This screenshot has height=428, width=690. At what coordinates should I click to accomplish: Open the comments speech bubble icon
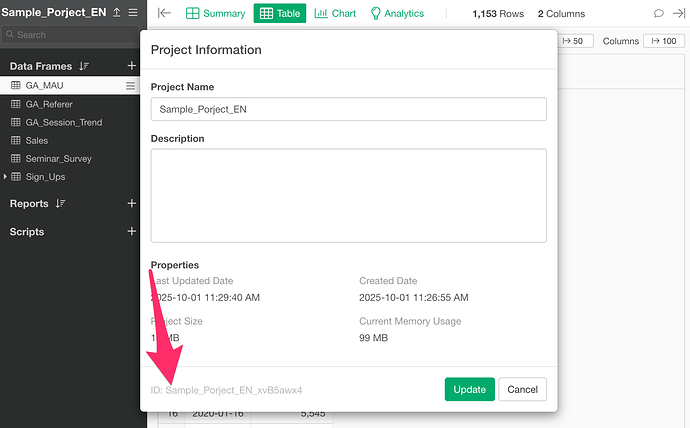tap(658, 14)
